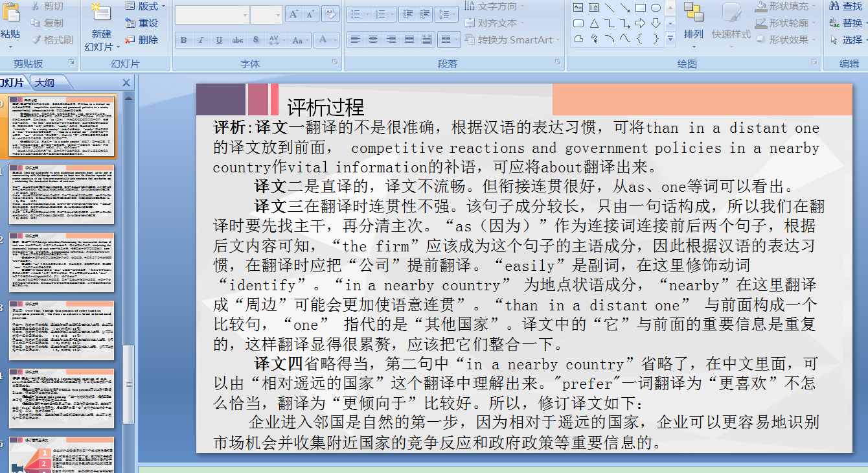Screen dimensions: 868x473
Task: Select the Right Brace shape
Action: click(656, 39)
